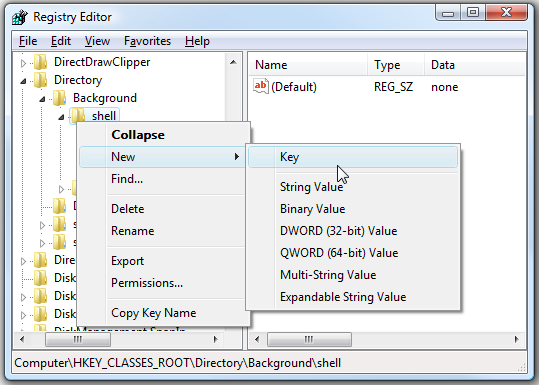
Task: Collapse the Directory tree node
Action: tap(23, 81)
